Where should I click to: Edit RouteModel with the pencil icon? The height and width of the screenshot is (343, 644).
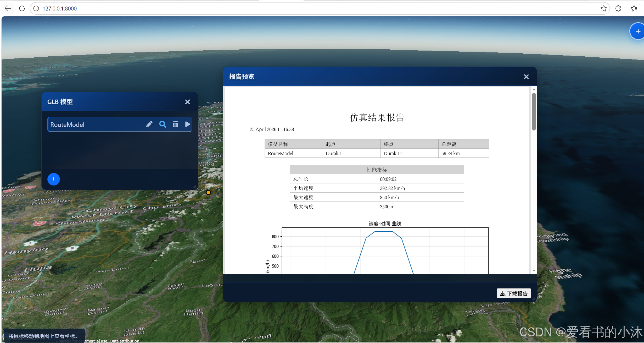(149, 124)
